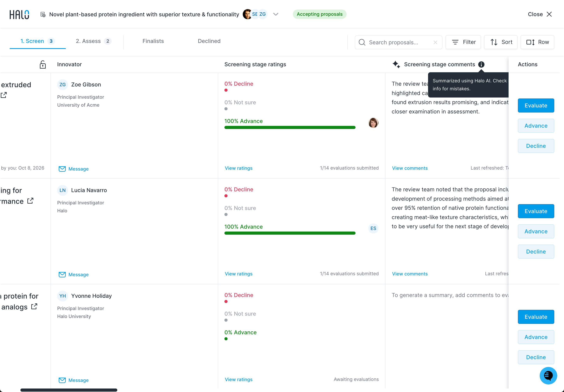Open the 'extruded' proposal external link

click(x=4, y=95)
